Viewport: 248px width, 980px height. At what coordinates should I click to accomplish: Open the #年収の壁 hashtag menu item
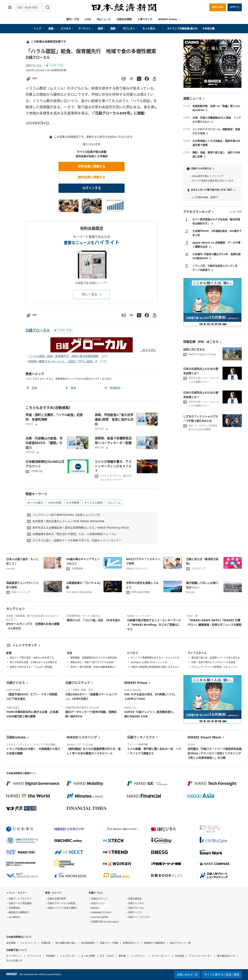209,29
